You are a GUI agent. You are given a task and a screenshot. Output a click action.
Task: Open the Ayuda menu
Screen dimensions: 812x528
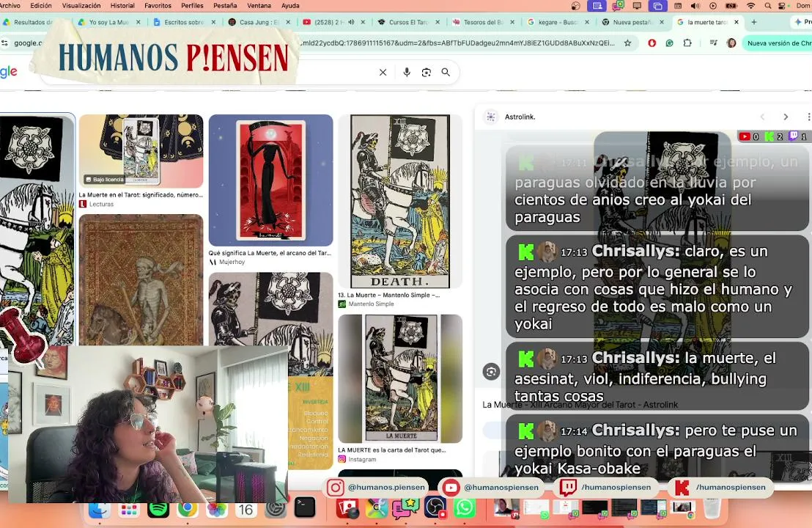pos(290,6)
